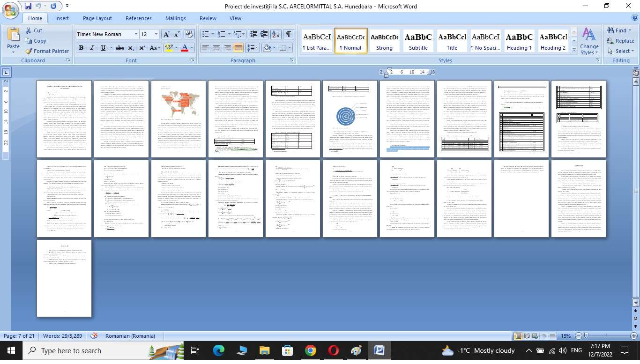The height and width of the screenshot is (364, 640).
Task: Open the Page Layout tab
Action: click(97, 18)
